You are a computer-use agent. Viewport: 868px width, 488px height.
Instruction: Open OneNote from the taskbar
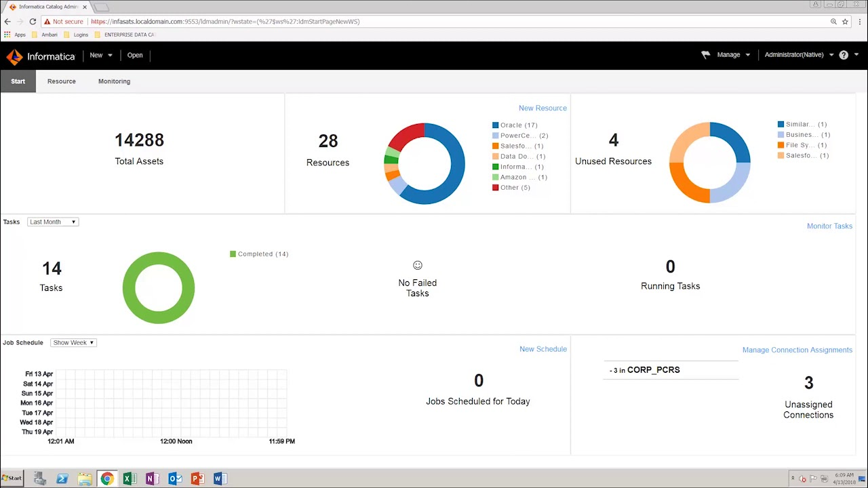point(152,479)
